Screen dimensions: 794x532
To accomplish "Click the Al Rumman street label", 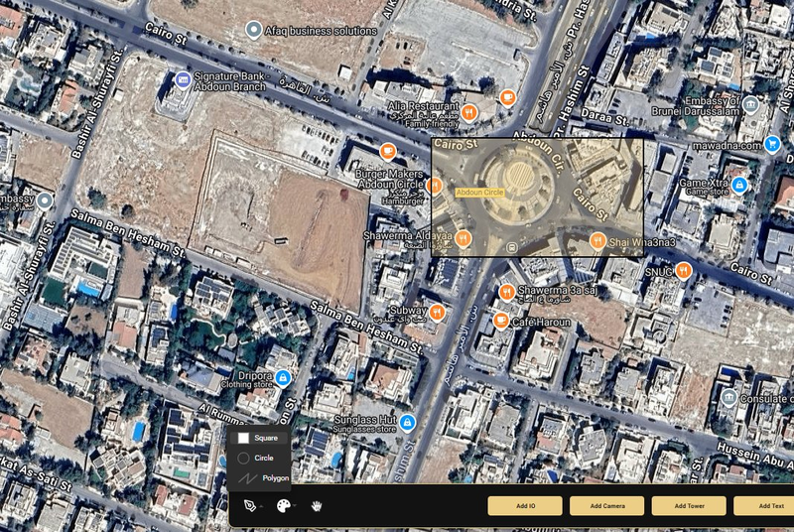I will click(223, 416).
